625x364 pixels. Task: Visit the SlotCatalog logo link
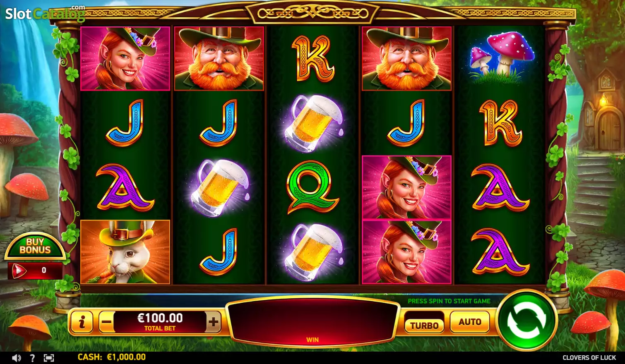tap(45, 14)
